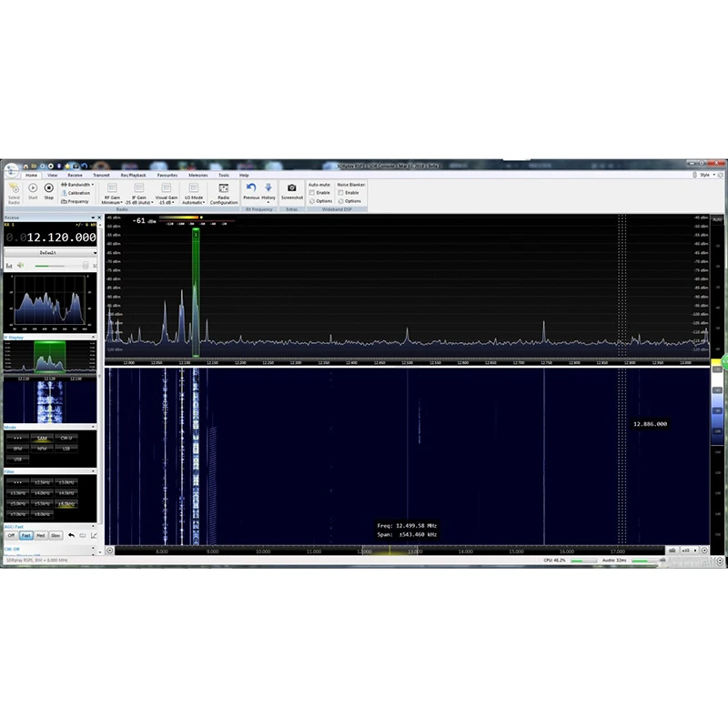Image resolution: width=728 pixels, height=728 pixels.
Task: Open Frequency option in the ribbon
Action: point(75,201)
